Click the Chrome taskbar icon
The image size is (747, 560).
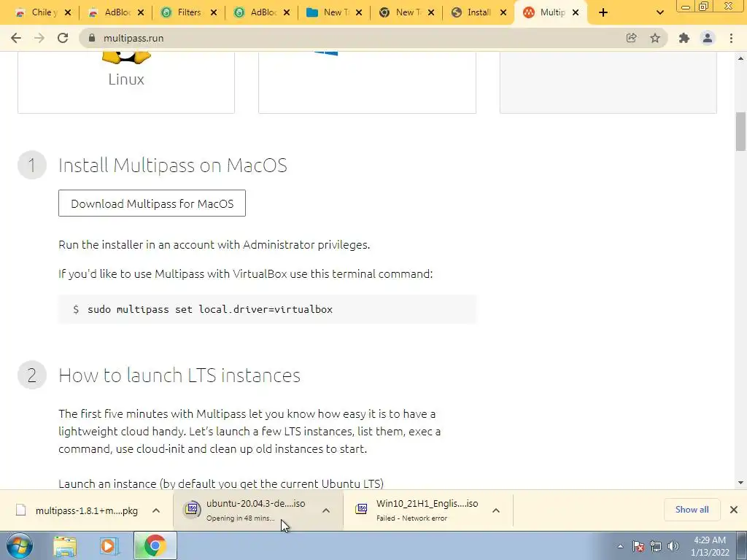point(155,546)
